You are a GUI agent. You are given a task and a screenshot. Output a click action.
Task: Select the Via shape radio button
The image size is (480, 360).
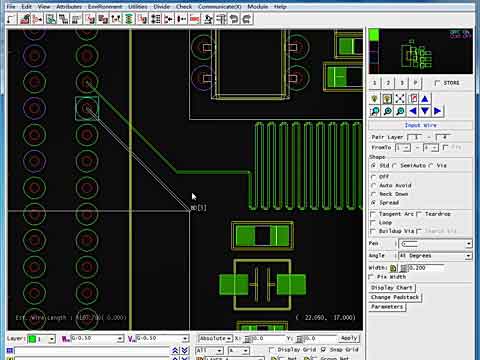pyautogui.click(x=431, y=165)
